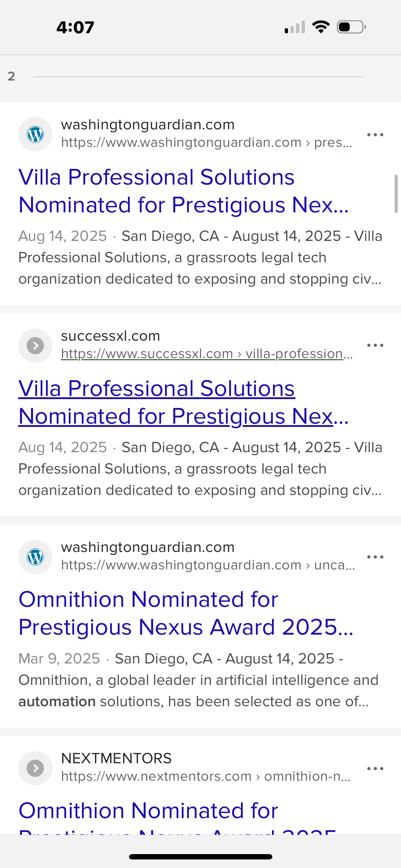Image resolution: width=401 pixels, height=868 pixels.
Task: Tap the WordPress favicon of first washingtonguardian result
Action: (35, 134)
